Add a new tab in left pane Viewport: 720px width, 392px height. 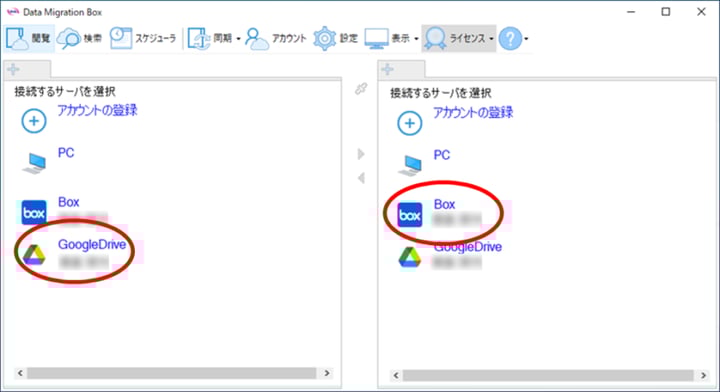pyautogui.click(x=13, y=69)
